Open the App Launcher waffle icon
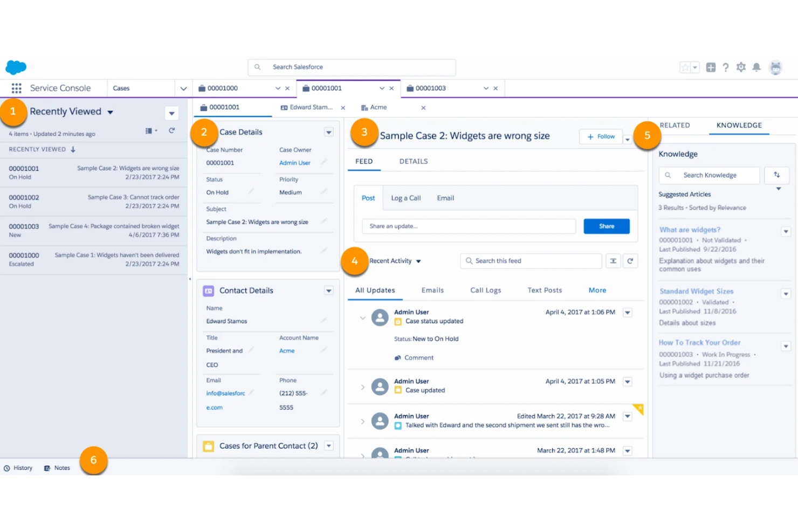This screenshot has width=798, height=532. [x=16, y=88]
